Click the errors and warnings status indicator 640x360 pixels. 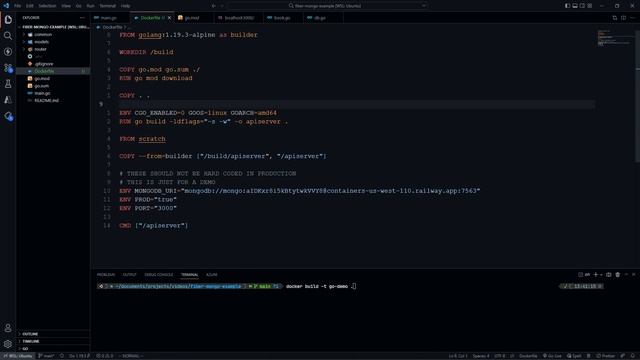point(105,356)
